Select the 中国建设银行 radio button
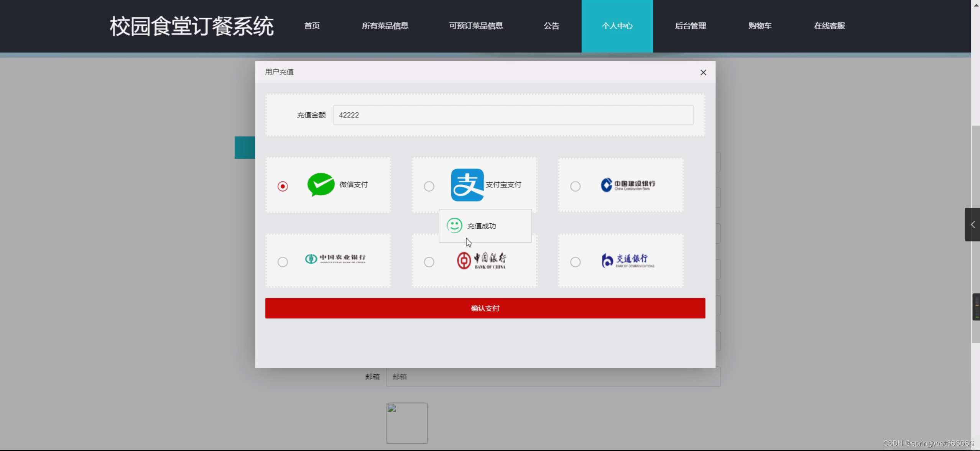980x451 pixels. point(575,186)
